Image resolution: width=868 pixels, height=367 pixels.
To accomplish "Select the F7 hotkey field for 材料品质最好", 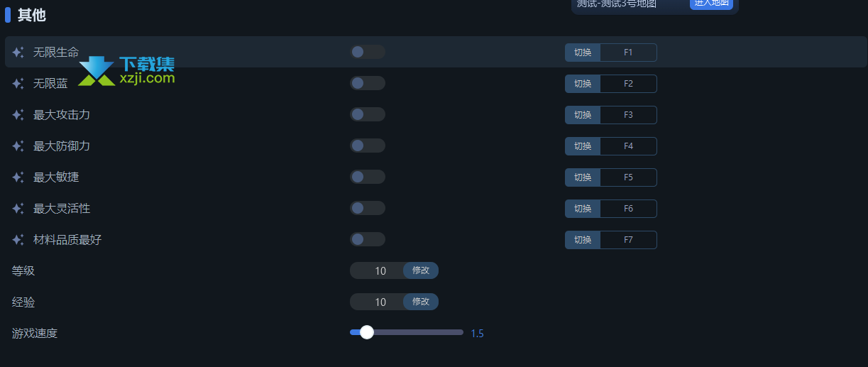I will coord(628,240).
